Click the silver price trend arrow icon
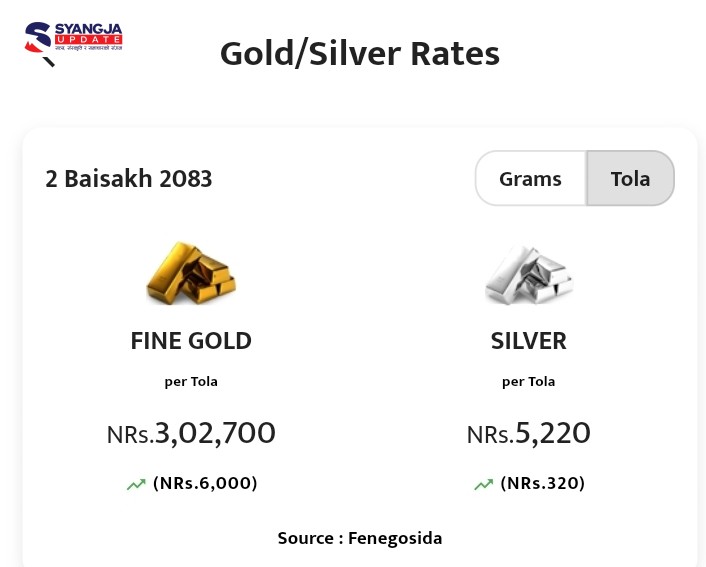Image resolution: width=706 pixels, height=567 pixels. 483,485
